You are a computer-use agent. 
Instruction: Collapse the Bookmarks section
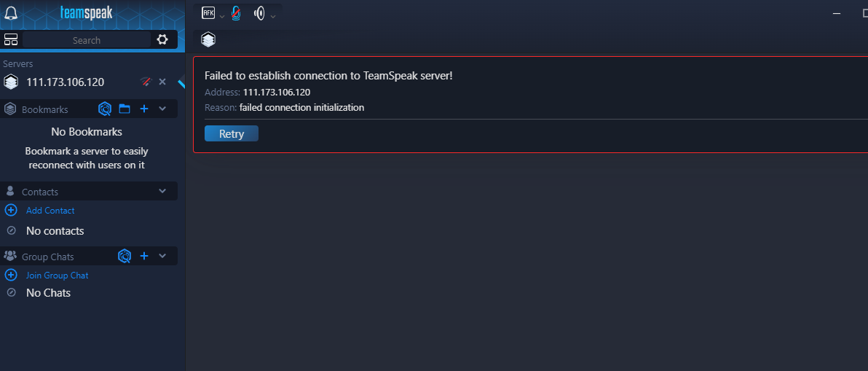click(162, 109)
